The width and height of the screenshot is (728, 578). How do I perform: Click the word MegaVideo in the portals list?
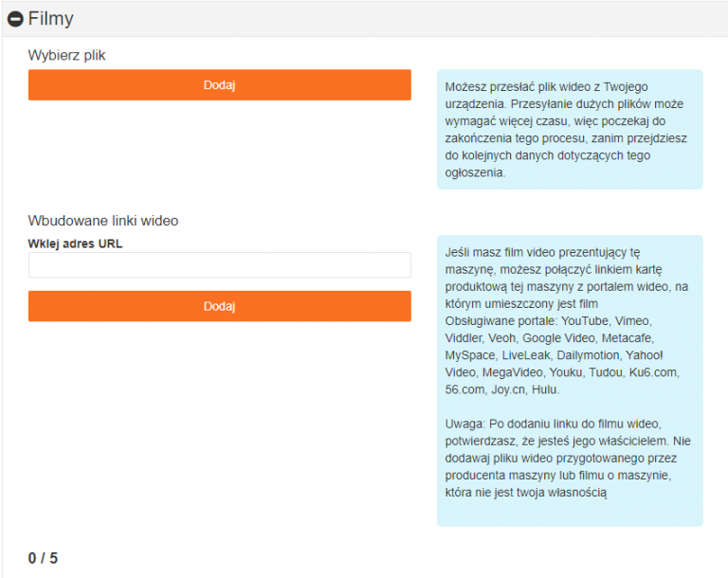(x=512, y=372)
